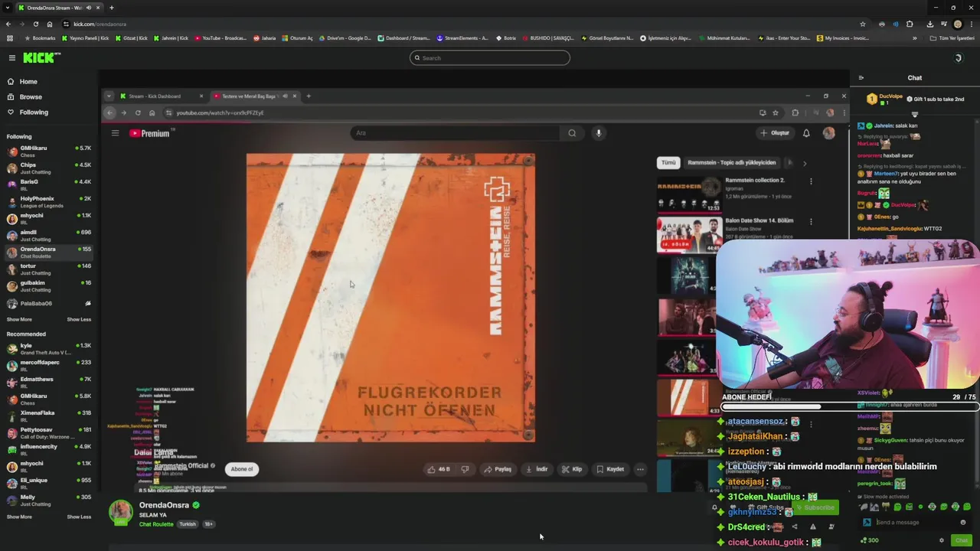Open tab list dropdown in inner browser

coord(109,96)
